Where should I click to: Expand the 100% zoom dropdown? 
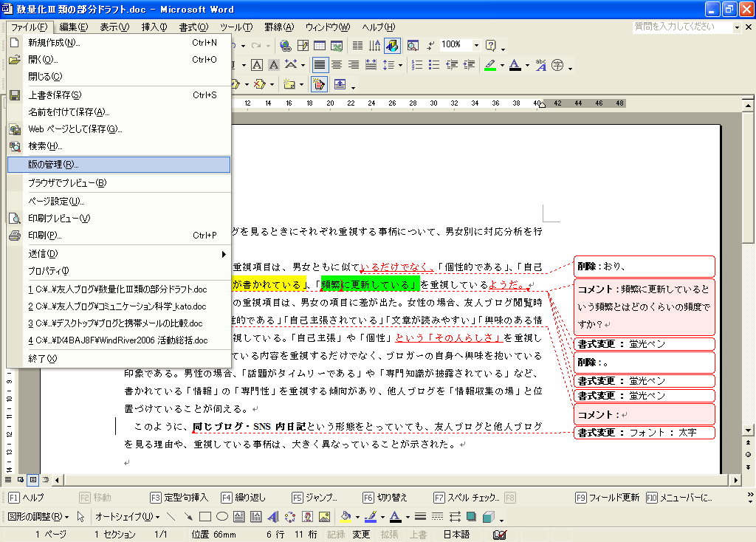click(476, 45)
